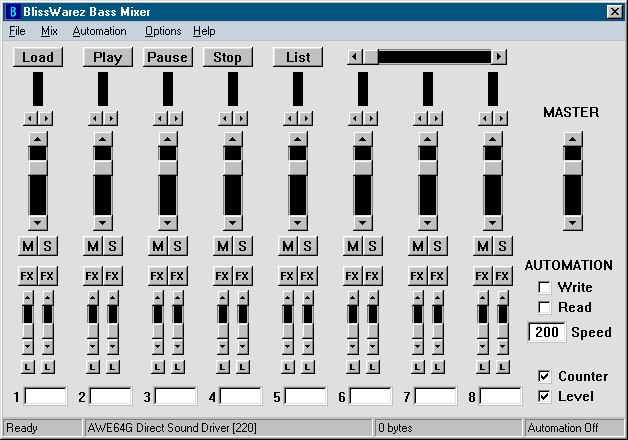Screen dimensions: 628x440
Task: Click the first FX button of channel 2
Action: pos(93,276)
